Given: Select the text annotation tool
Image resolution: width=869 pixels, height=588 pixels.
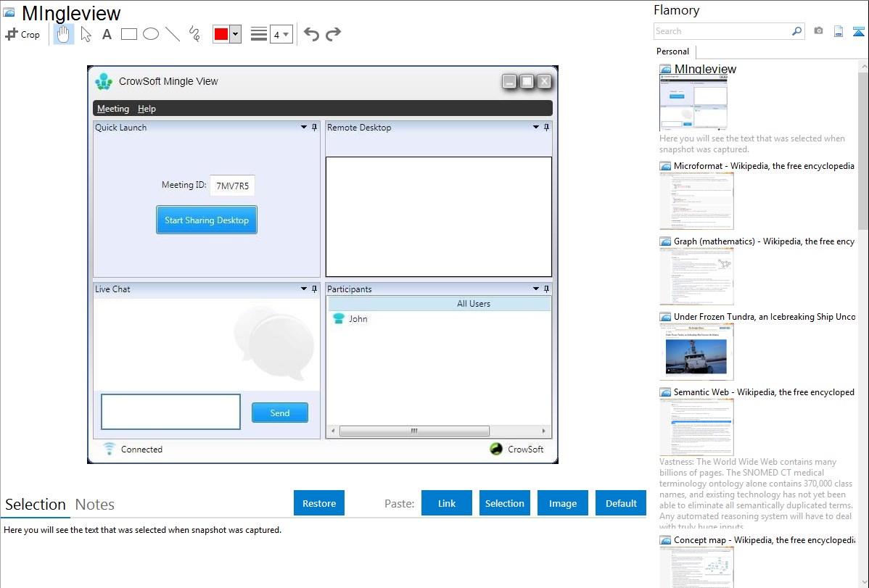Looking at the screenshot, I should tap(107, 34).
